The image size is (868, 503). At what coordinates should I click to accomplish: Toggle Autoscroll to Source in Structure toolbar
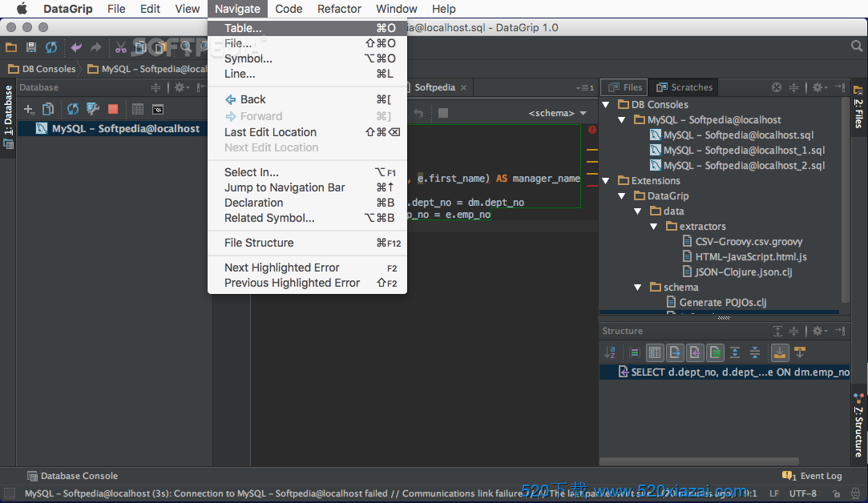pyautogui.click(x=779, y=352)
